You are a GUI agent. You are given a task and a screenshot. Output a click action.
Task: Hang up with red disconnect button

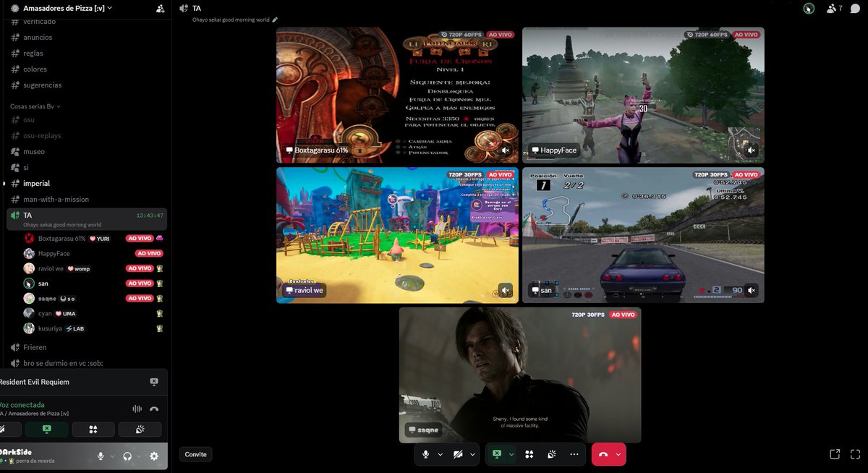click(x=603, y=454)
